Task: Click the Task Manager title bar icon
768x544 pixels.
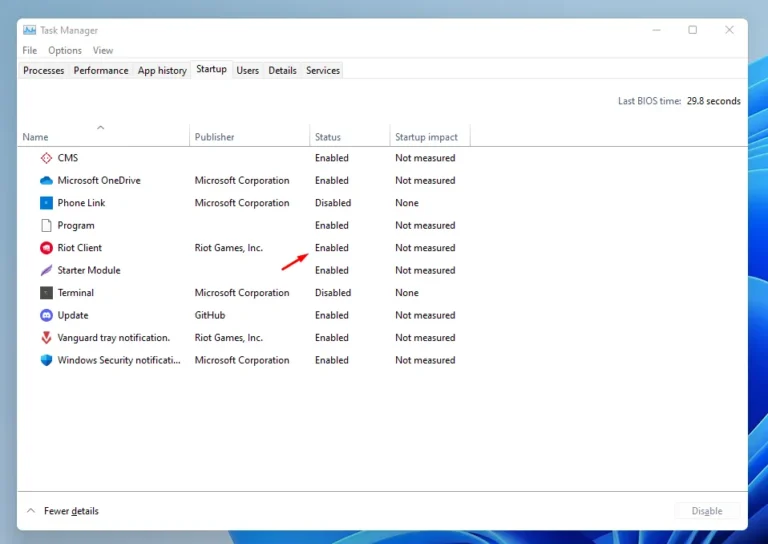Action: pos(29,30)
